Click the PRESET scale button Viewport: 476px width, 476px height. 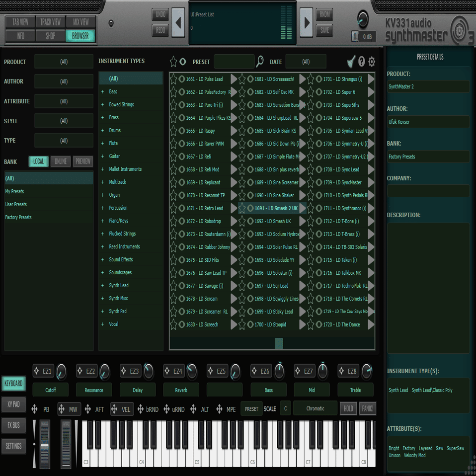251,409
